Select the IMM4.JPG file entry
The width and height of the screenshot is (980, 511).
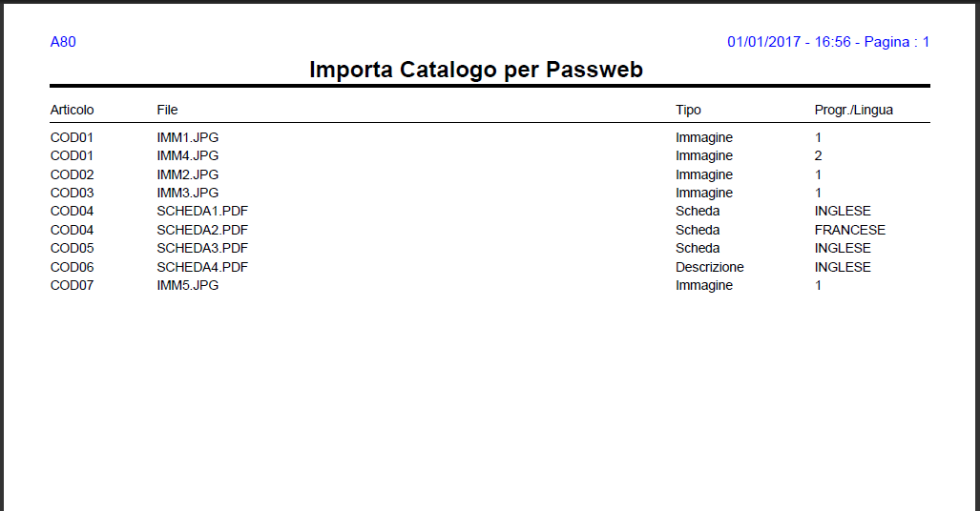[x=188, y=155]
